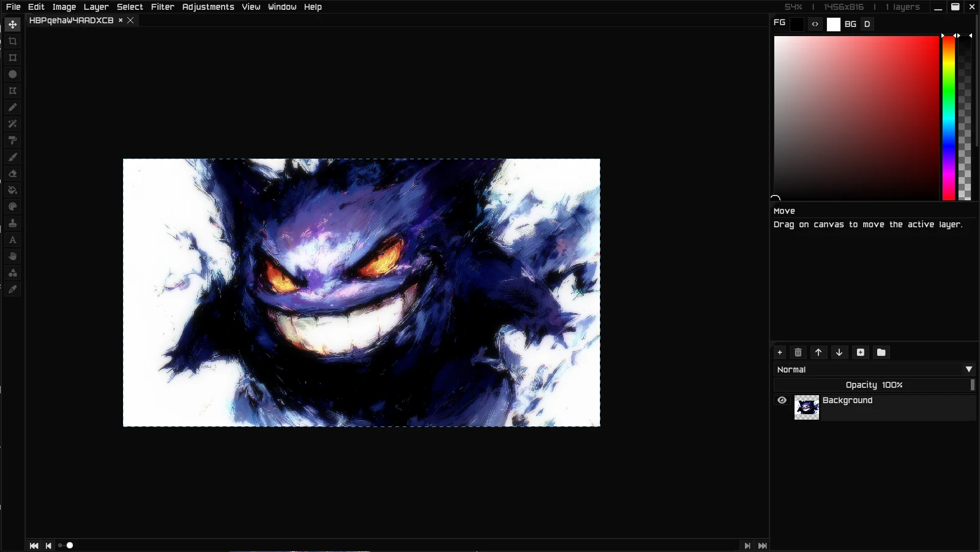Screen dimensions: 980x552
Task: Open the Normal blend mode dropdown
Action: click(874, 369)
